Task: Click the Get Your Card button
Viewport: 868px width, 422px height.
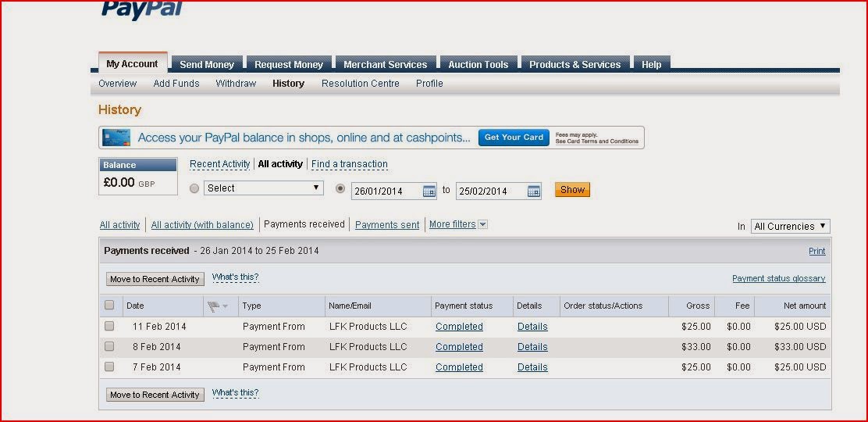Action: [514, 138]
